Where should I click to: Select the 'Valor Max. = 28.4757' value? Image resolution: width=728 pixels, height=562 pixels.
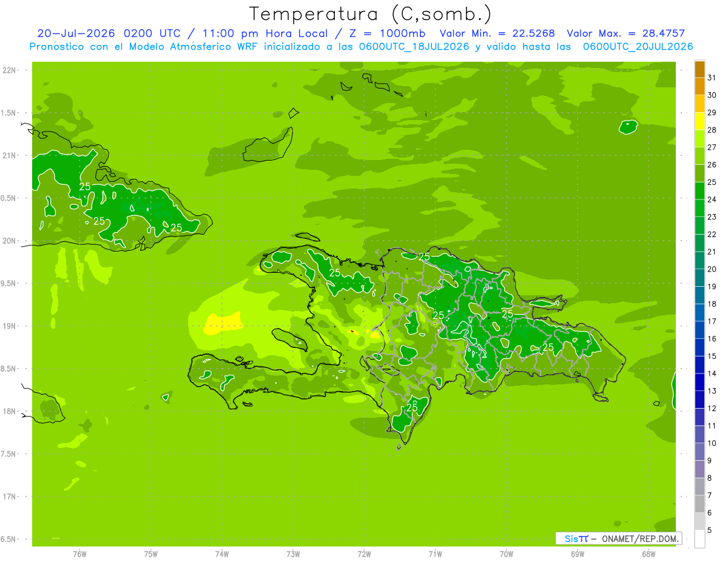coord(625,33)
